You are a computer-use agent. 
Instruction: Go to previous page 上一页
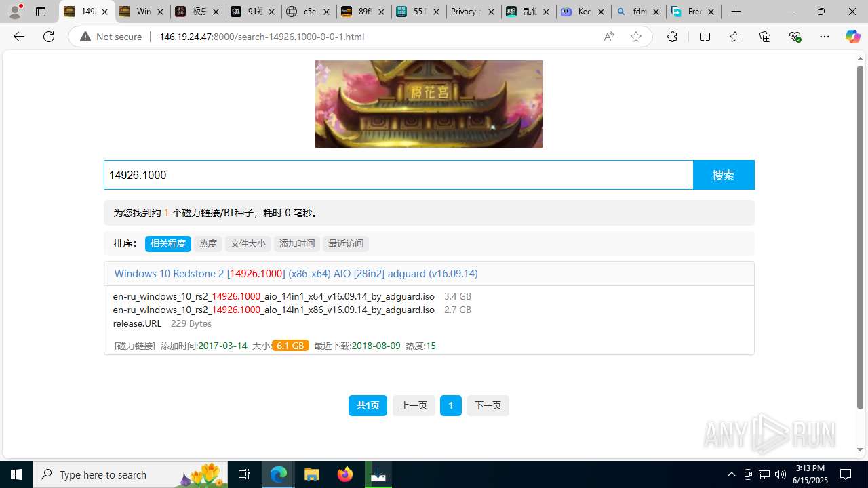coord(414,405)
